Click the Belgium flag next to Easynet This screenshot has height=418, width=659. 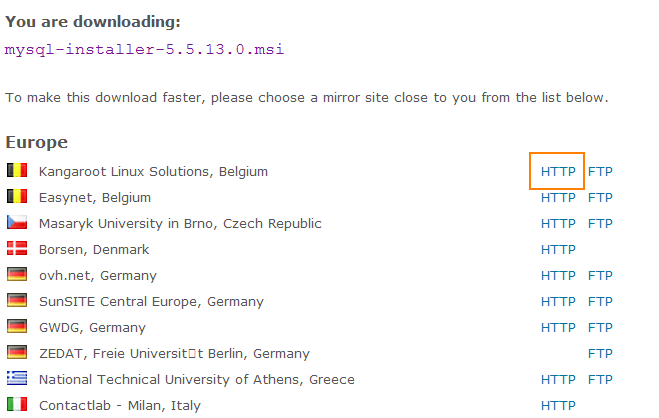point(17,197)
